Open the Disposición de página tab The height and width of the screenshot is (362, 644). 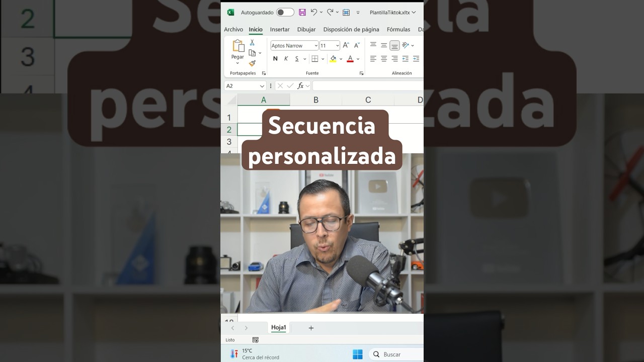[x=351, y=29]
